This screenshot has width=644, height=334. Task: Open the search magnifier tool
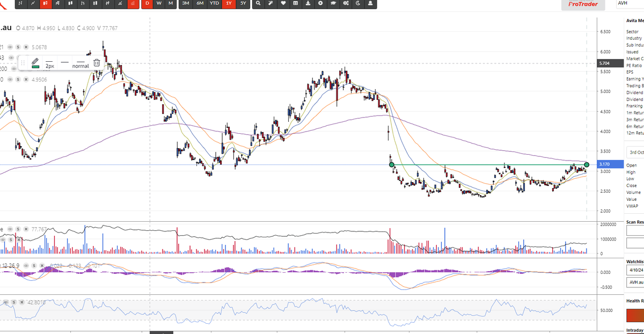coord(258,3)
